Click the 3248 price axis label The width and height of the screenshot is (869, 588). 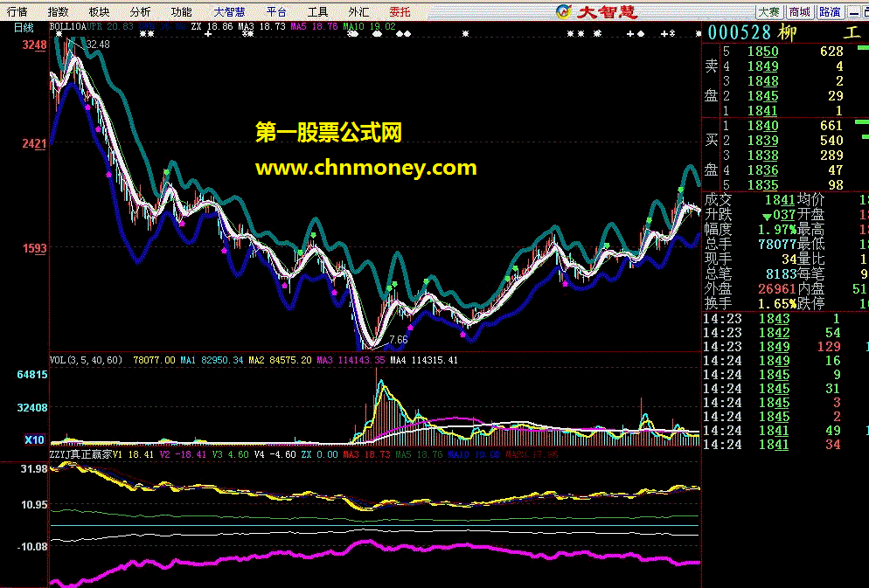(34, 45)
